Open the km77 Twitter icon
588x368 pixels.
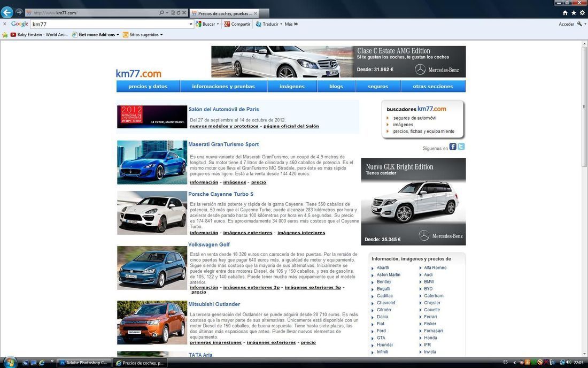461,147
